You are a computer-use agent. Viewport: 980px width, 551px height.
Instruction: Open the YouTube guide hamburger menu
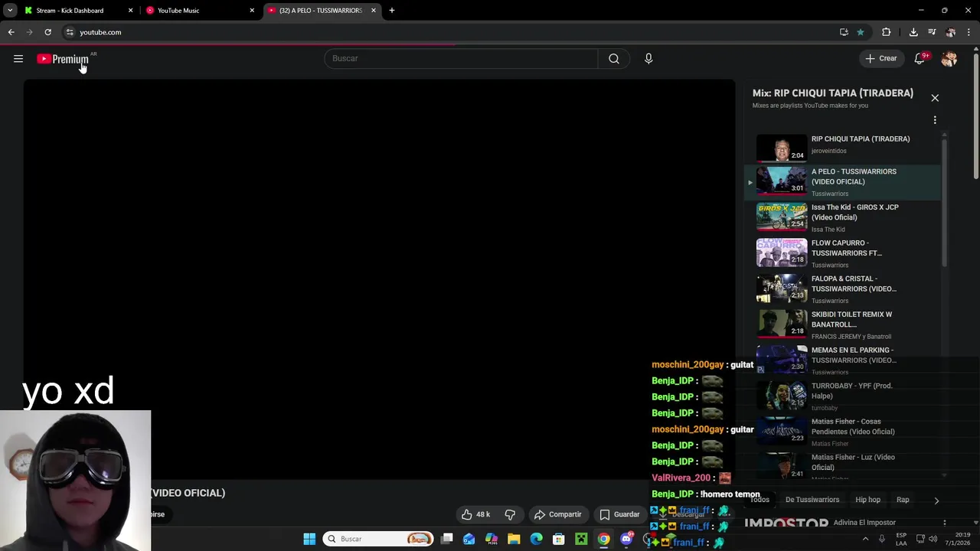(x=18, y=59)
